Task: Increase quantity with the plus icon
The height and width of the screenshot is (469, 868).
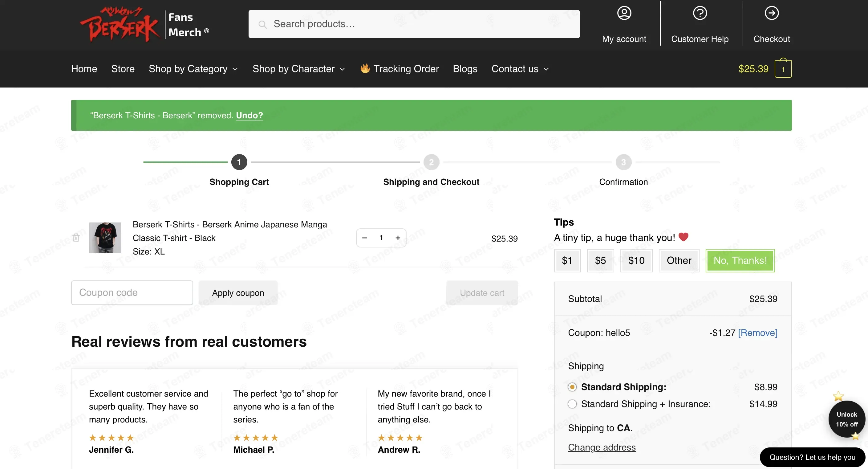Action: click(398, 238)
